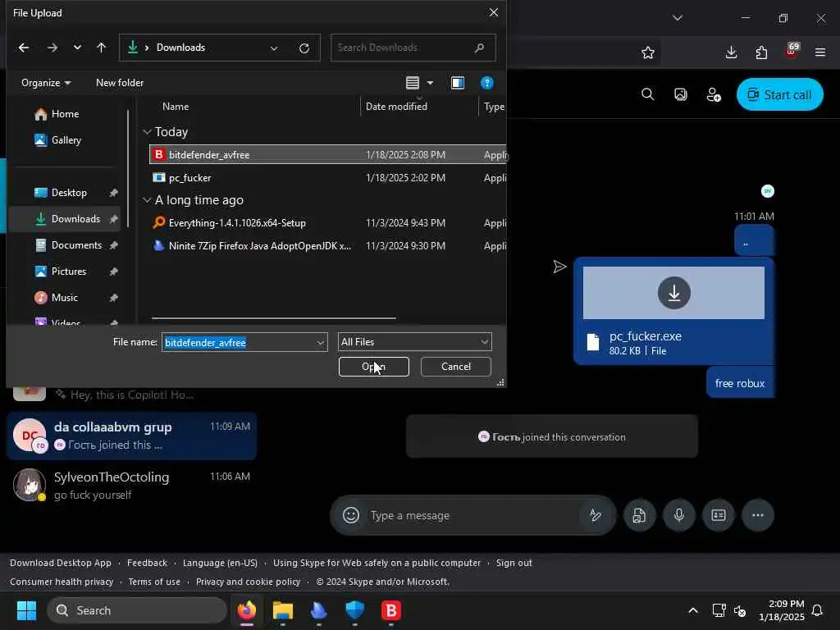Open Skype contact card icon
This screenshot has height=630, width=840.
[x=719, y=515]
